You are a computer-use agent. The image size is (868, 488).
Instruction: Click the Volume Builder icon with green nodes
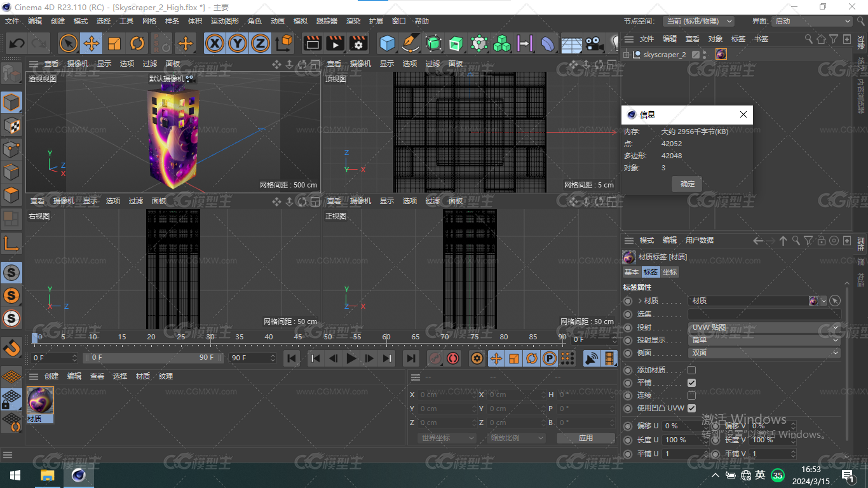click(479, 43)
